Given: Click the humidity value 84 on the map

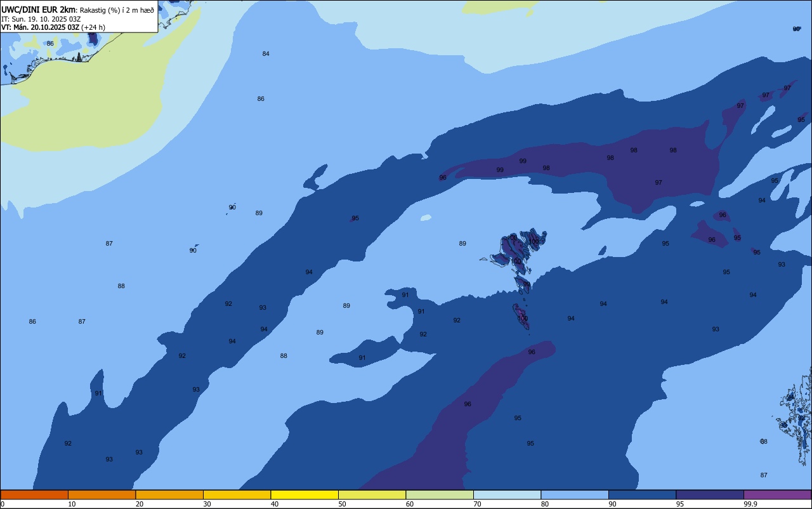Looking at the screenshot, I should [x=266, y=54].
